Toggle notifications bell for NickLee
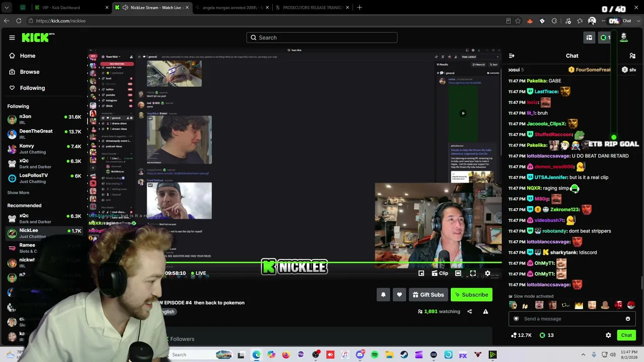Viewport: 644px width, 362px height. click(x=383, y=295)
